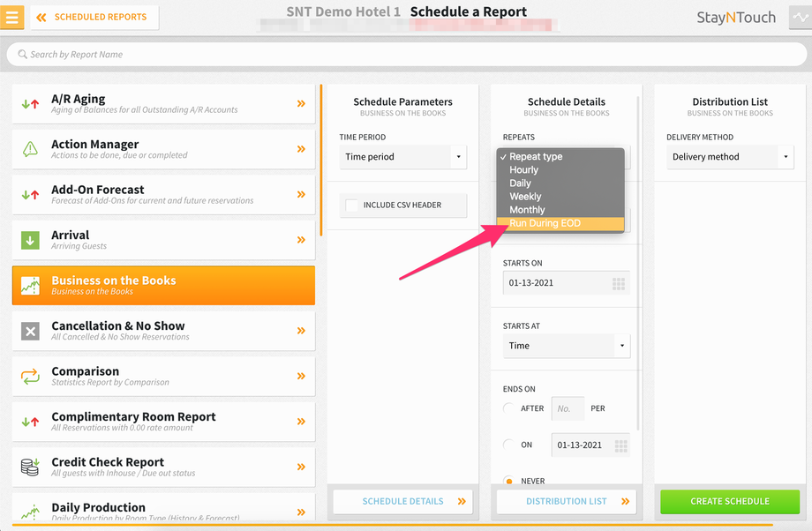Select the Never radio button

[x=509, y=481]
